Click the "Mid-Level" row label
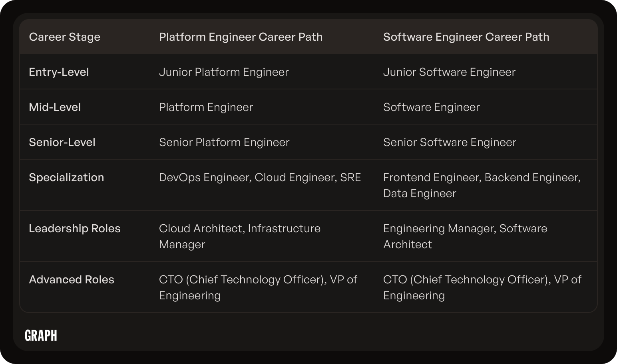This screenshot has width=617, height=364. point(55,107)
